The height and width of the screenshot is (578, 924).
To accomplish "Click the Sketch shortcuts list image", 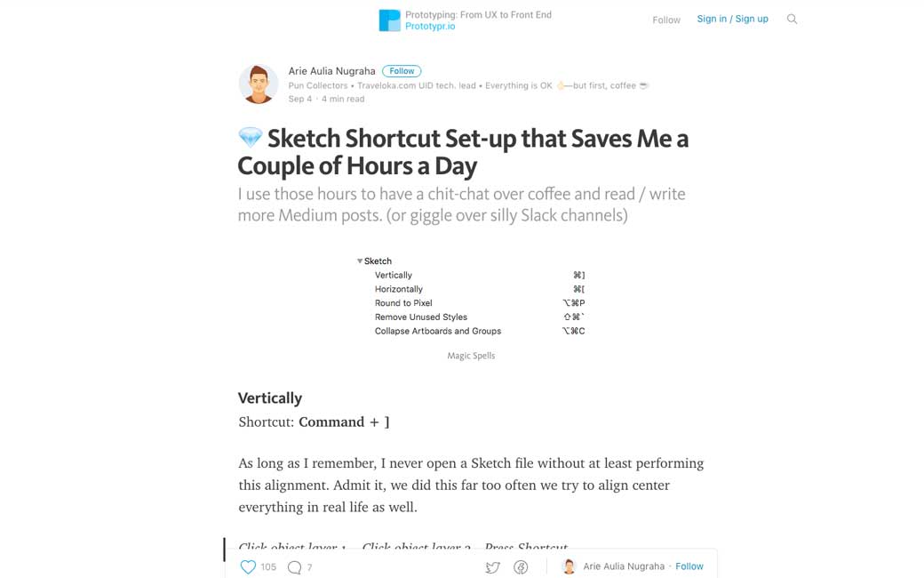I will coord(471,296).
